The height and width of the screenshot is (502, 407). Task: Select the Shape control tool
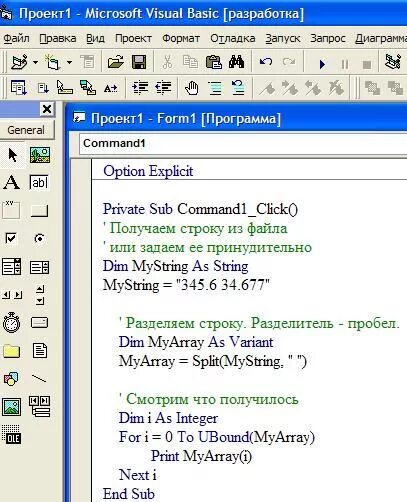pyautogui.click(x=11, y=379)
